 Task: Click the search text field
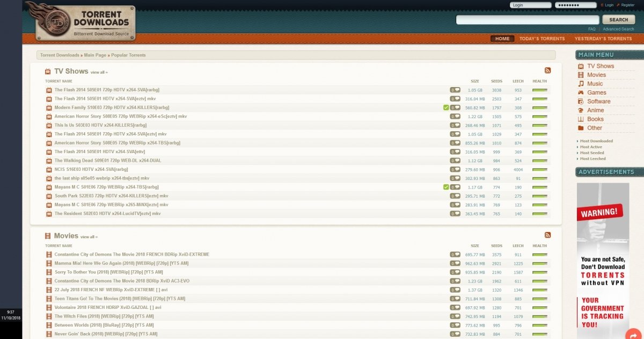point(528,20)
